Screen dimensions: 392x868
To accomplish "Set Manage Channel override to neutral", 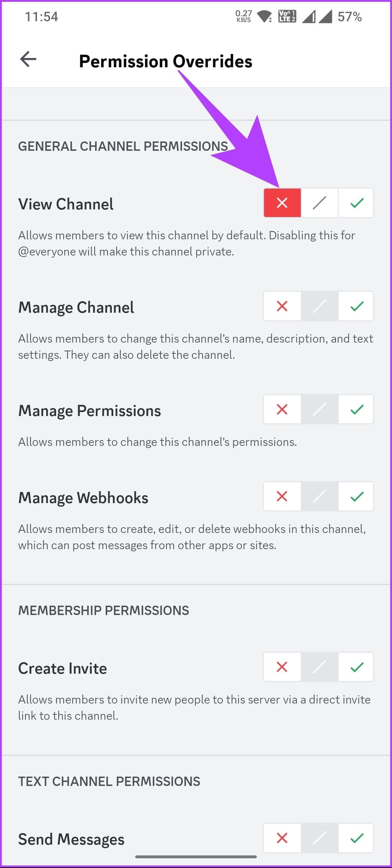I will 319,306.
